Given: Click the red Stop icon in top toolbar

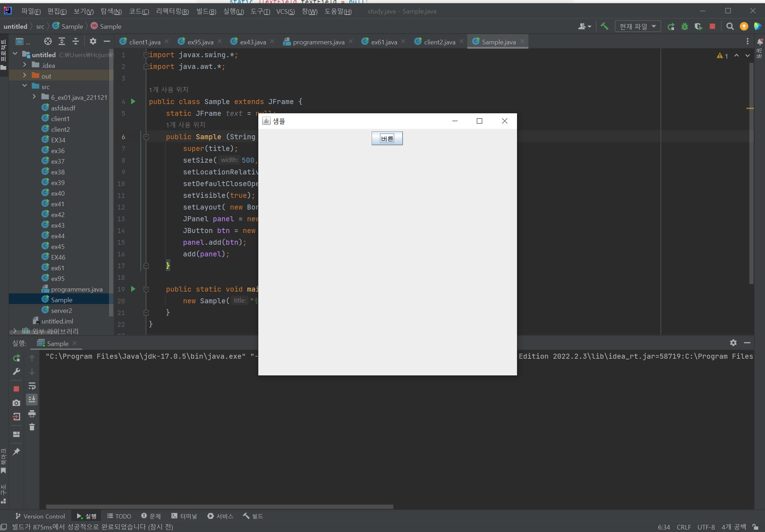Looking at the screenshot, I should pyautogui.click(x=712, y=26).
